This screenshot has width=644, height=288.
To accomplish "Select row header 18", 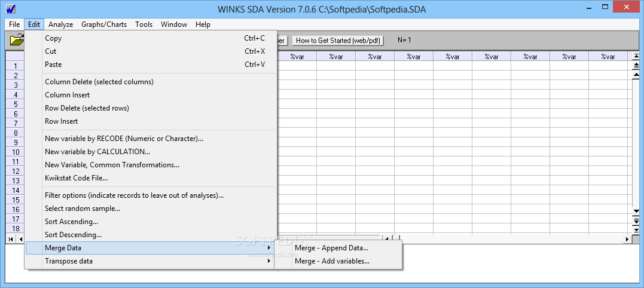I will click(15, 228).
